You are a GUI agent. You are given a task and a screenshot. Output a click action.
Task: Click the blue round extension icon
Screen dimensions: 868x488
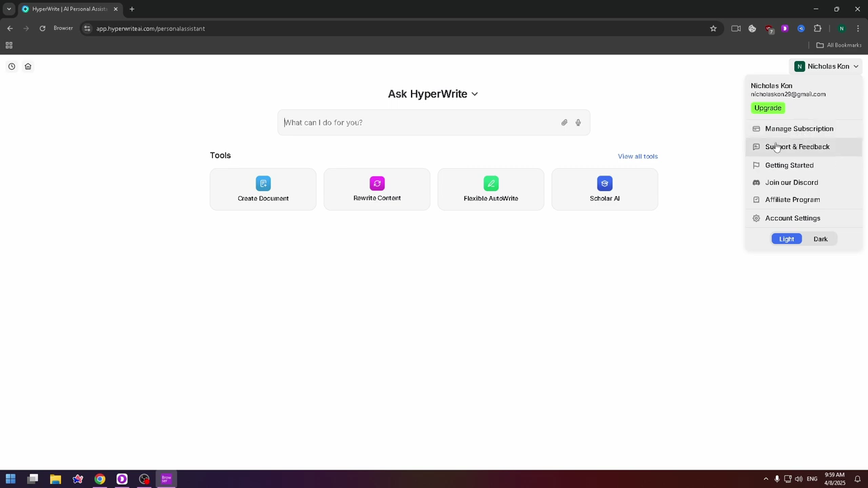tap(801, 28)
